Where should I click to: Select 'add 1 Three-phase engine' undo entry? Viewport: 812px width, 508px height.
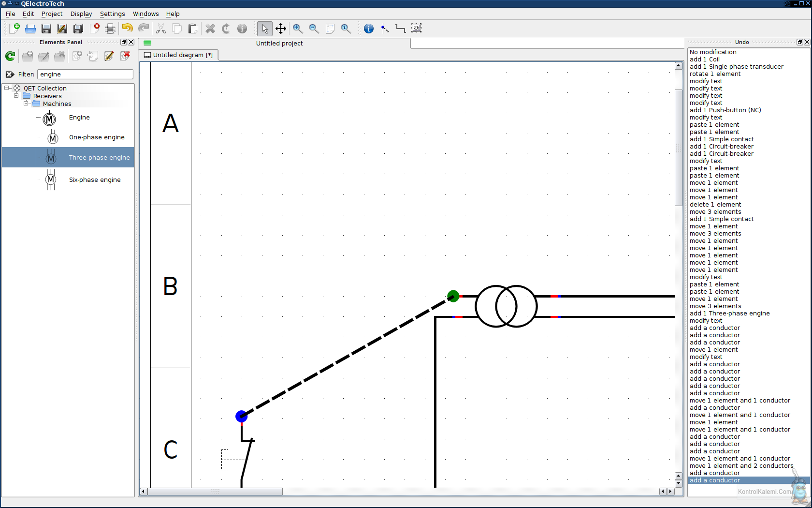pos(729,314)
